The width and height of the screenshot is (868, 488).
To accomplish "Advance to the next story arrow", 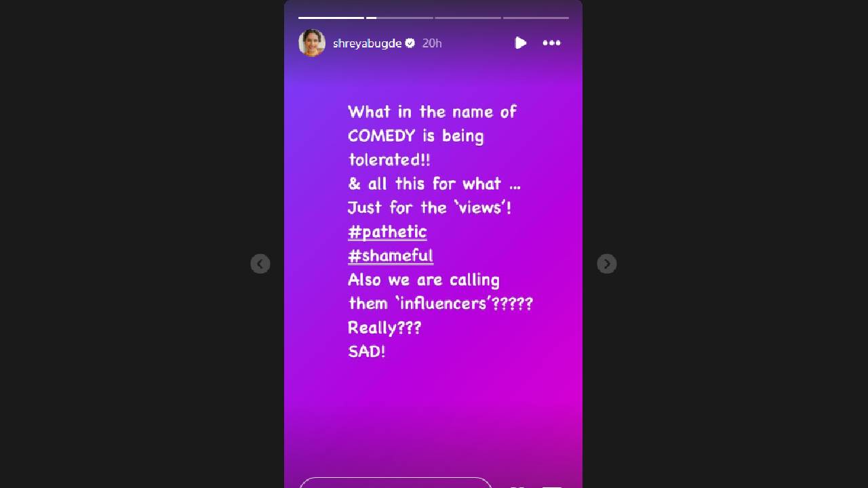I will (x=607, y=264).
